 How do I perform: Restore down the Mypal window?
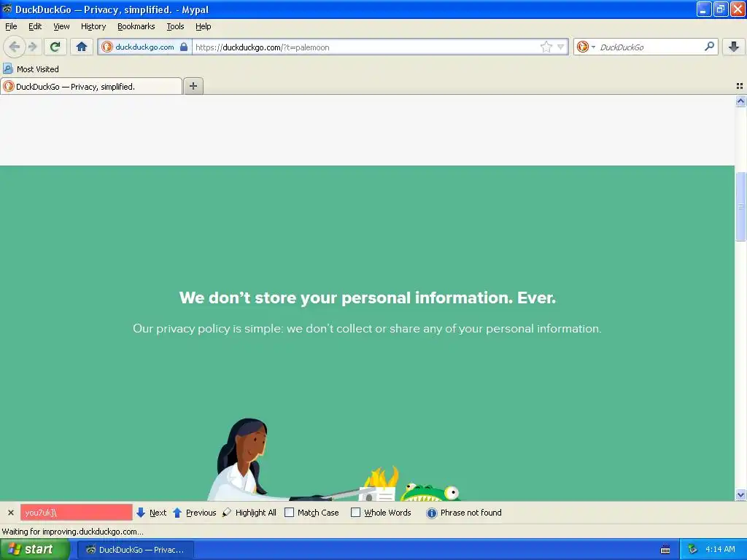720,9
